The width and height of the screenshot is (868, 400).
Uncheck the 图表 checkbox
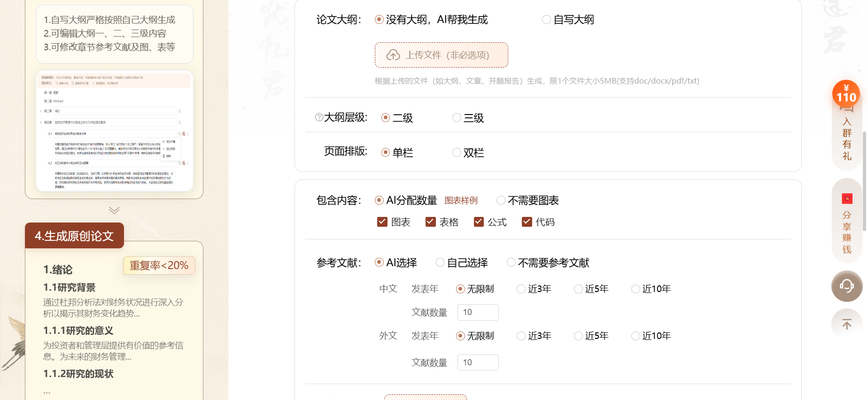382,222
